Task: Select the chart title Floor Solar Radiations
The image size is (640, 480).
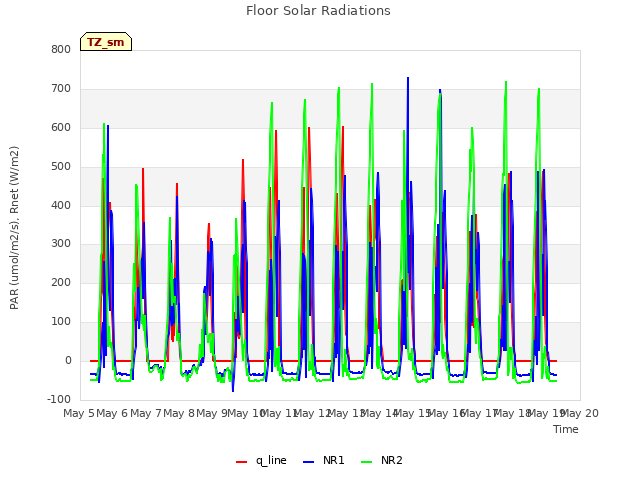Action: click(318, 11)
